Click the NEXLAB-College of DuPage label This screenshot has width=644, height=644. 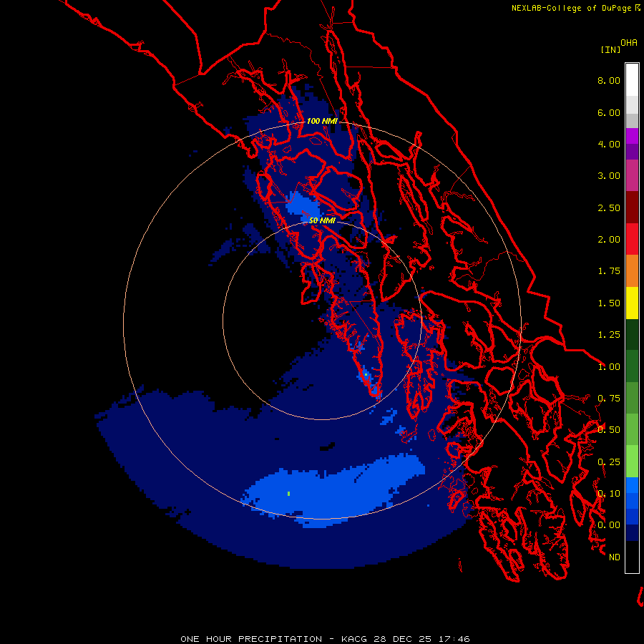pyautogui.click(x=571, y=8)
